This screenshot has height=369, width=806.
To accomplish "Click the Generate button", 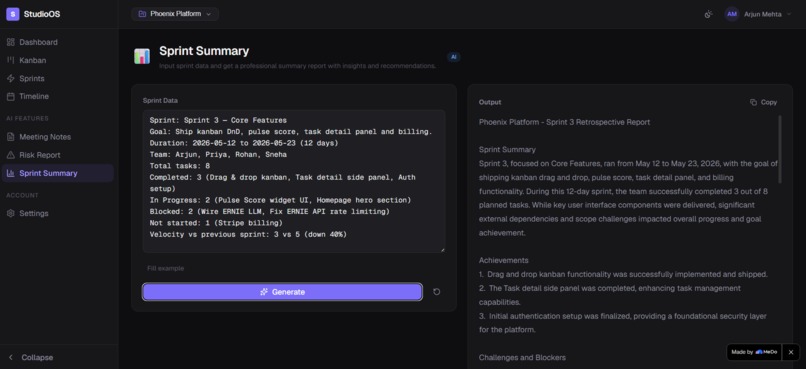I will point(282,292).
